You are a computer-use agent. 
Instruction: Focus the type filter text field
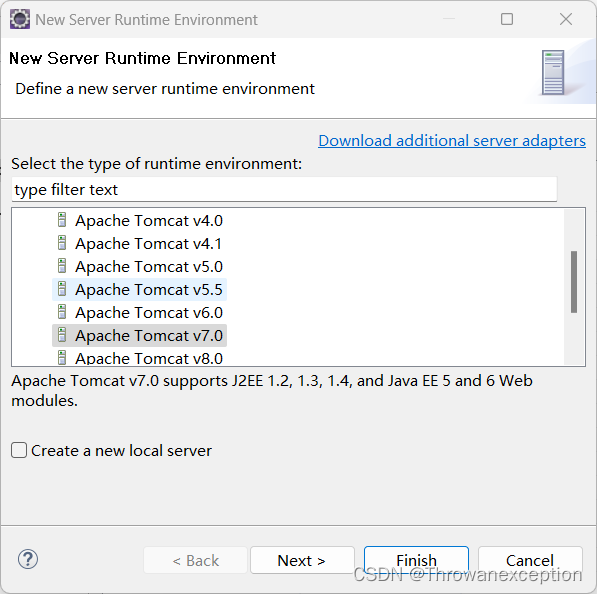(x=284, y=189)
